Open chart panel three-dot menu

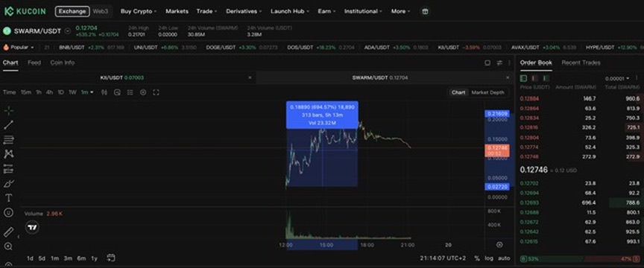point(509,63)
